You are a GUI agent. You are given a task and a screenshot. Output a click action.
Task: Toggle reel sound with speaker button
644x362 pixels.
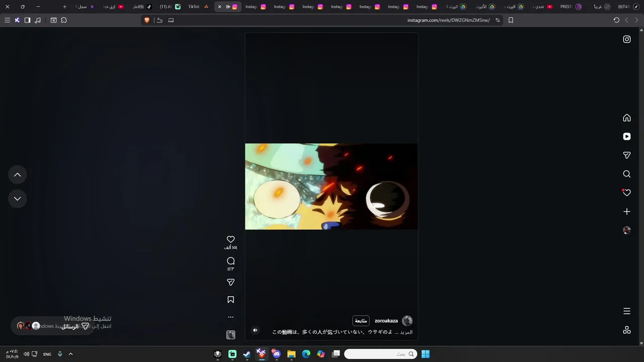click(255, 330)
